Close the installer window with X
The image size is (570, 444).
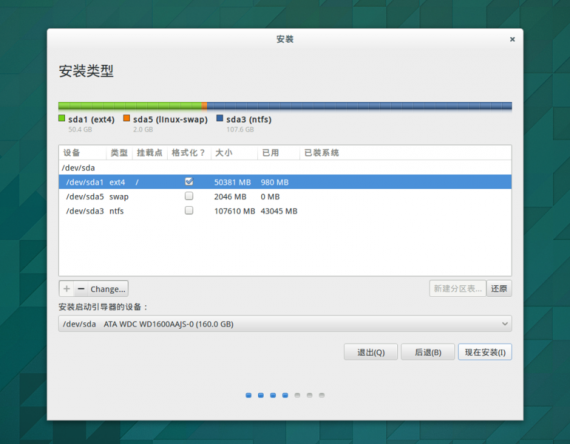512,39
